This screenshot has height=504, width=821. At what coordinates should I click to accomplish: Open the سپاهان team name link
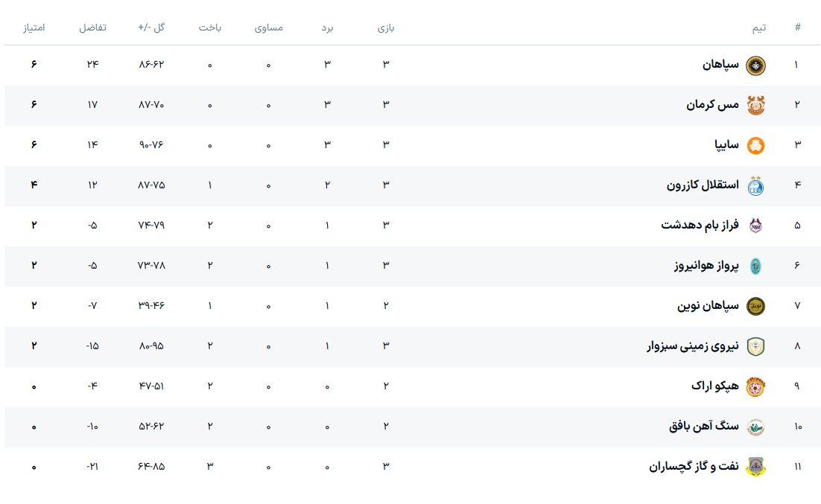[x=721, y=65]
